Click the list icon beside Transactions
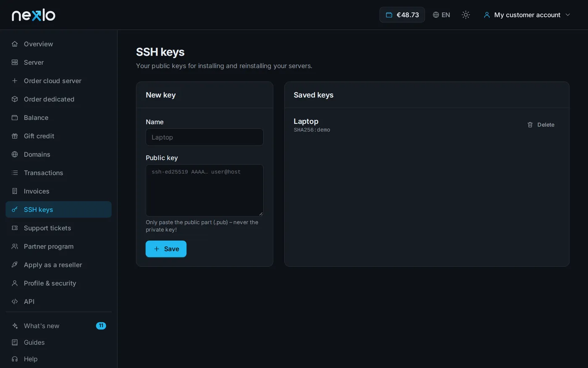Screen dimensions: 588x368 [x=15, y=173]
